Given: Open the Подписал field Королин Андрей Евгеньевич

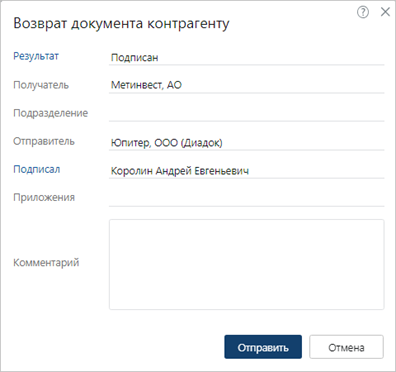Looking at the screenshot, I should click(x=246, y=171).
